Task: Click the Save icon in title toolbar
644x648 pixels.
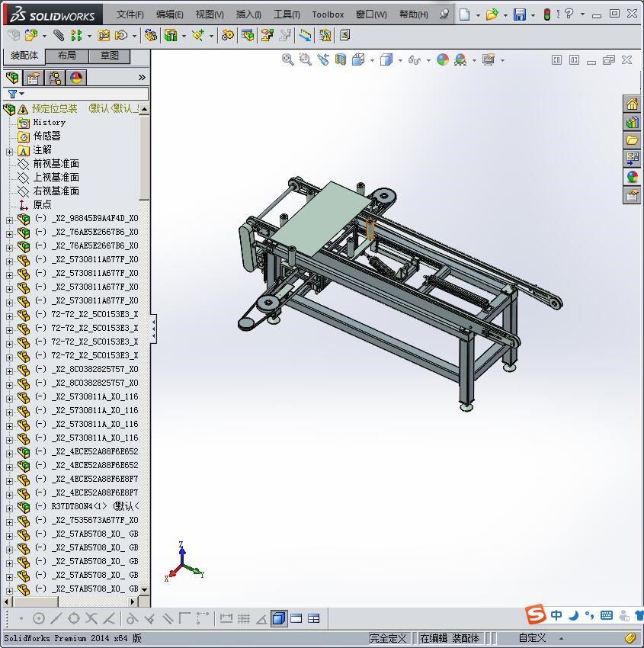Action: coord(519,15)
